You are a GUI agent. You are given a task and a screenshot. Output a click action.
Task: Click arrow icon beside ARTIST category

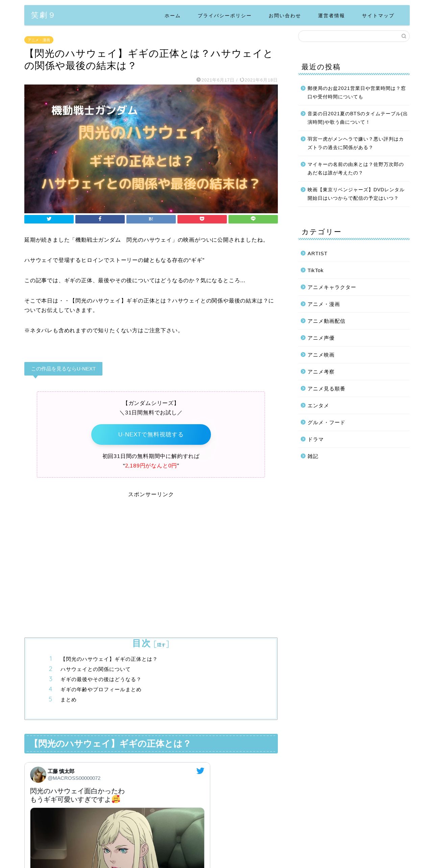[303, 253]
